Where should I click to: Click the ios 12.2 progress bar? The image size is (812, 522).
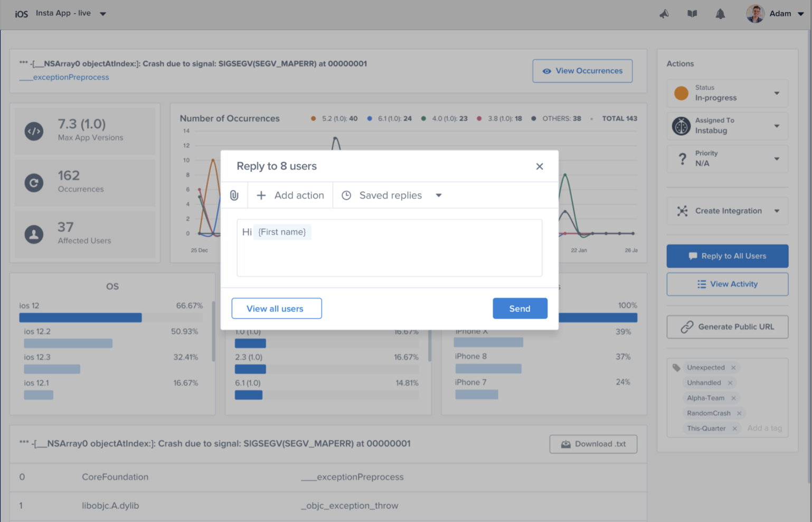[68, 343]
